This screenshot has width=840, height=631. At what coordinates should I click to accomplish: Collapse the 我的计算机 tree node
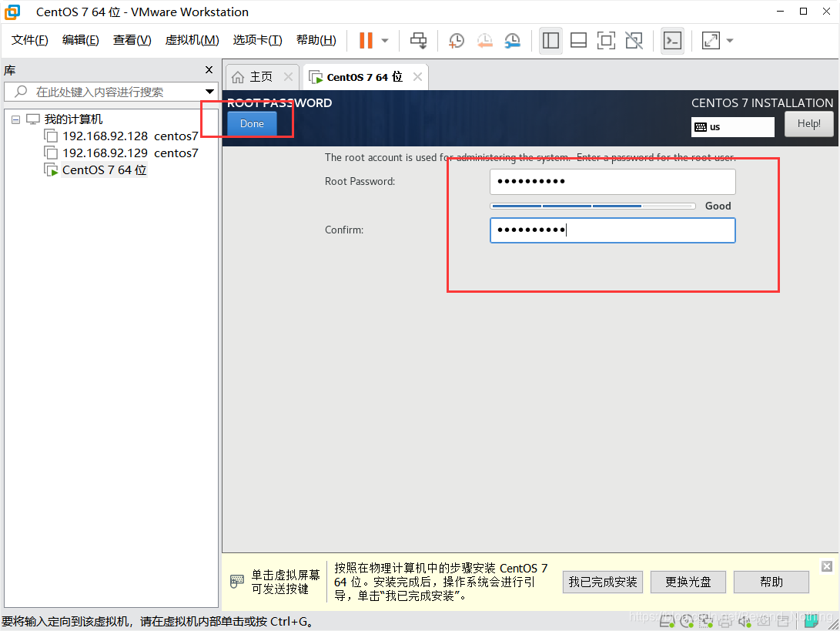[16, 119]
